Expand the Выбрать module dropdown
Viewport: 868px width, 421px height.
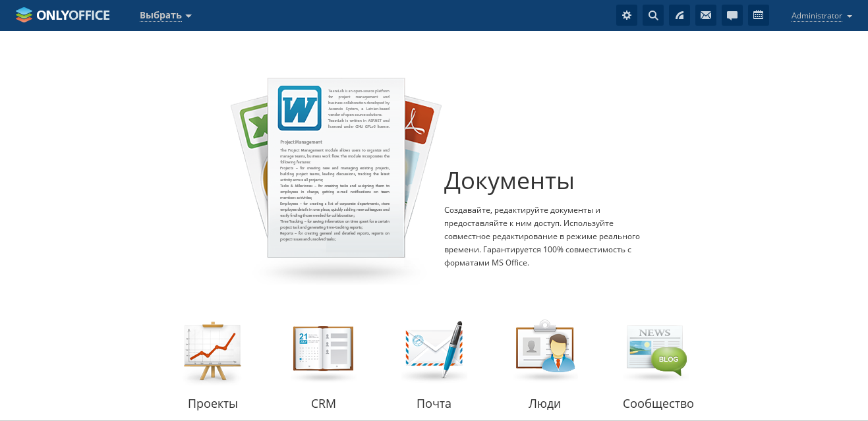[x=165, y=15]
